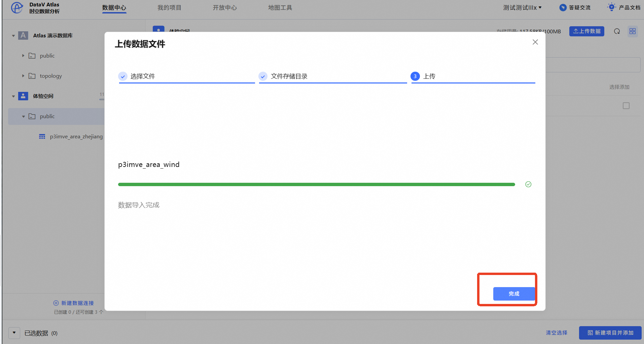Open the 测试测试lllx account dropdown
Screen dimensions: 644x344
click(522, 7)
